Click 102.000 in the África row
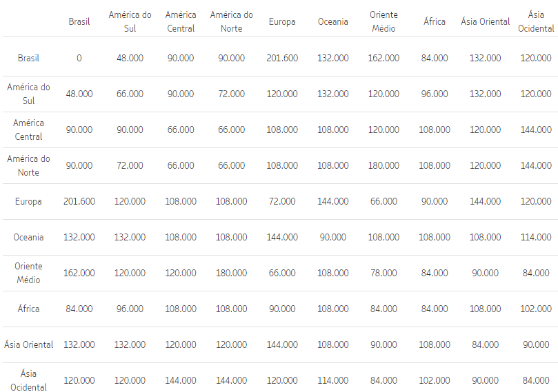Screen dimensions: 558x392 point(535,309)
